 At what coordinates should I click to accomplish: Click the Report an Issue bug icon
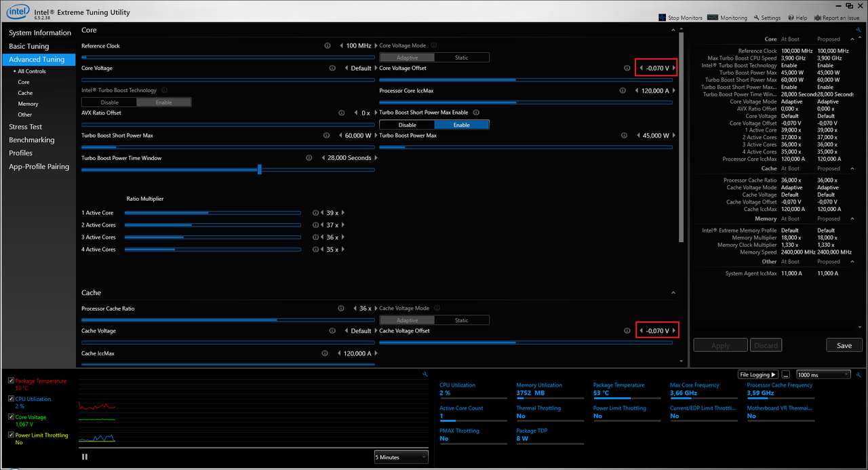pos(818,18)
